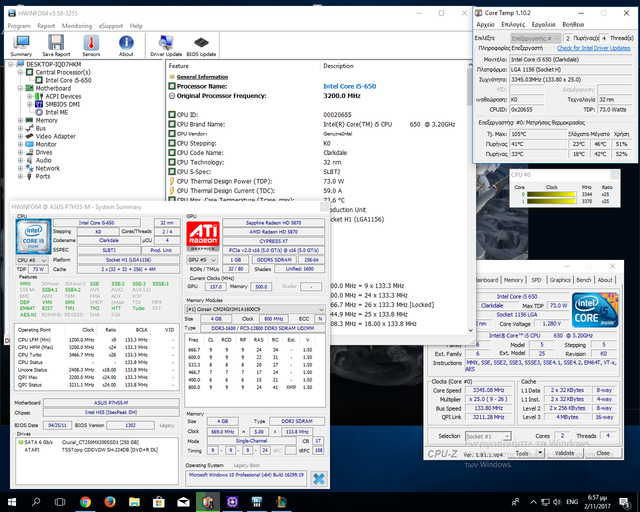This screenshot has width=640, height=512.
Task: Expand the Drives tree node
Action: (x=20, y=152)
